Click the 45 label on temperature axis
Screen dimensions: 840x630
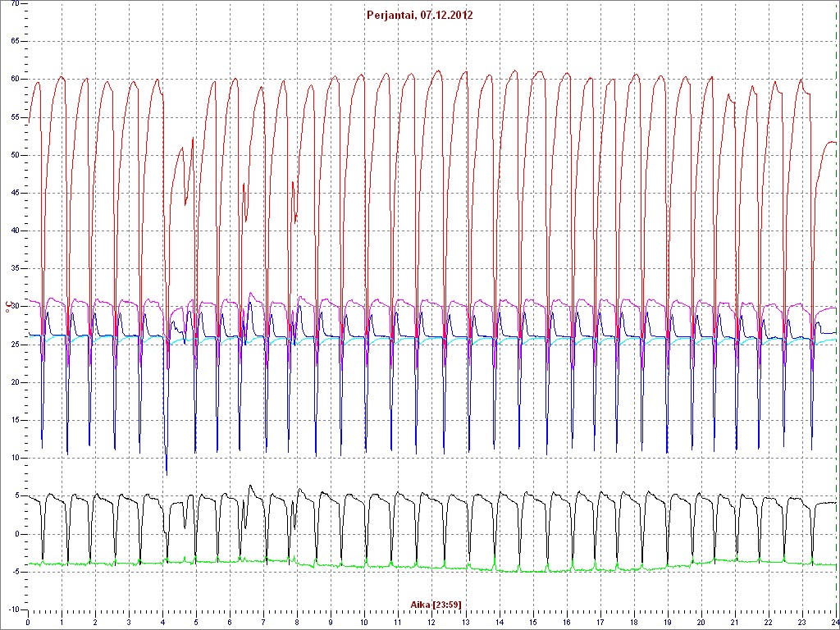point(15,193)
